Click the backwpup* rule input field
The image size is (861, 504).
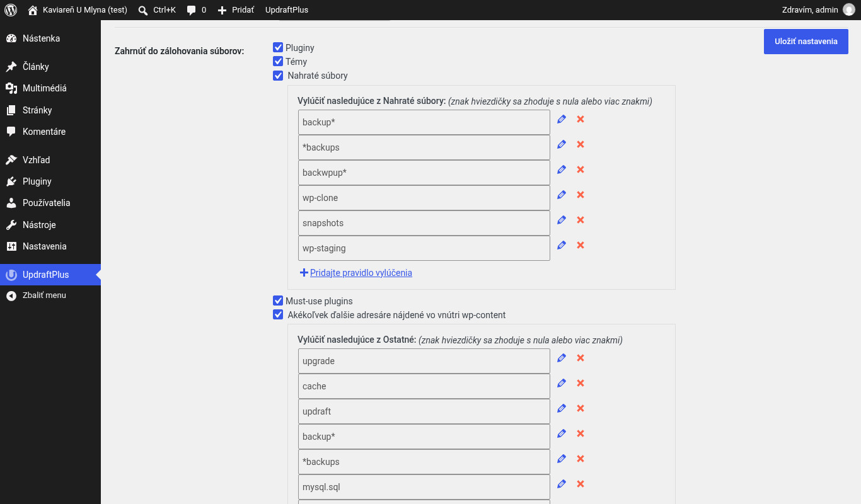point(424,173)
